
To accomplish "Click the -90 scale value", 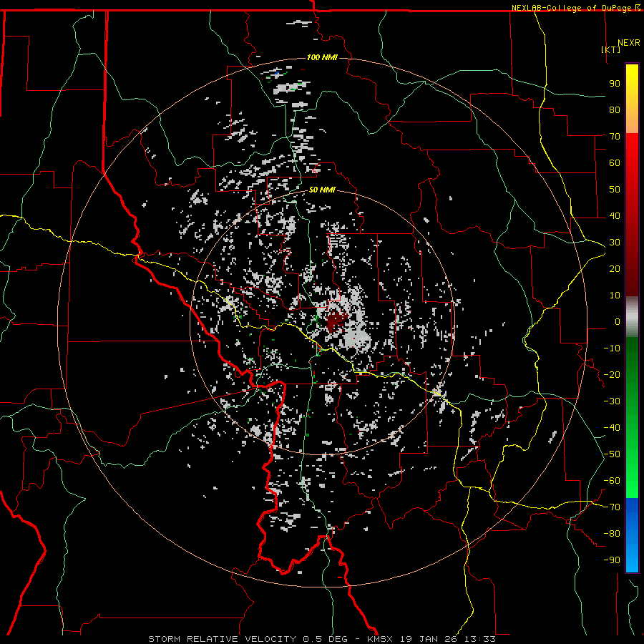I will [612, 560].
